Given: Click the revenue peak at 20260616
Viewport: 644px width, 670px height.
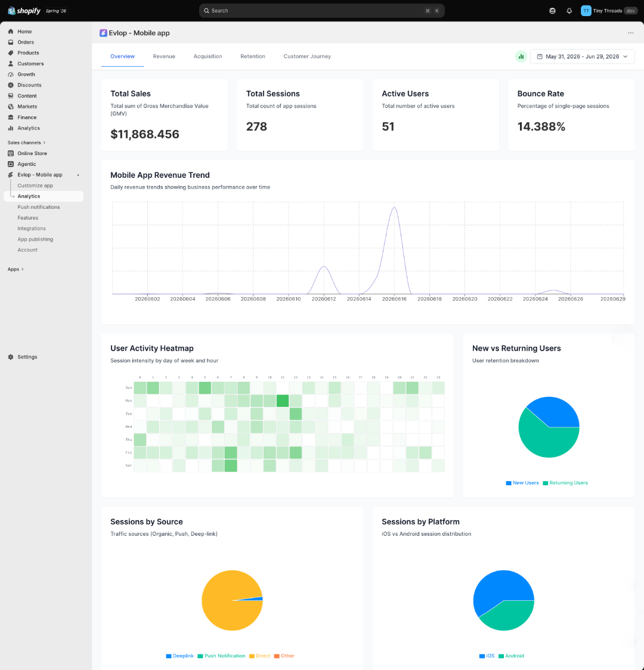Looking at the screenshot, I should (394, 208).
